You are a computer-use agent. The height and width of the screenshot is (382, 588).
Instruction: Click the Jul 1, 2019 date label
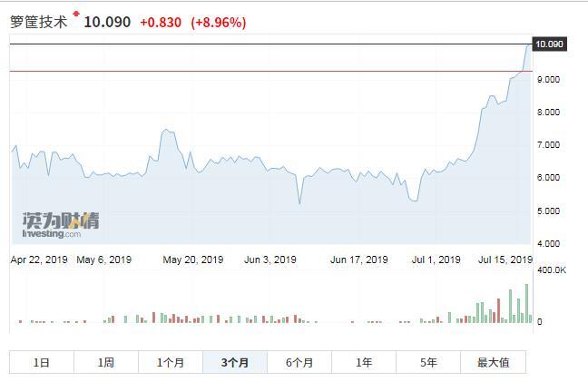pos(436,260)
